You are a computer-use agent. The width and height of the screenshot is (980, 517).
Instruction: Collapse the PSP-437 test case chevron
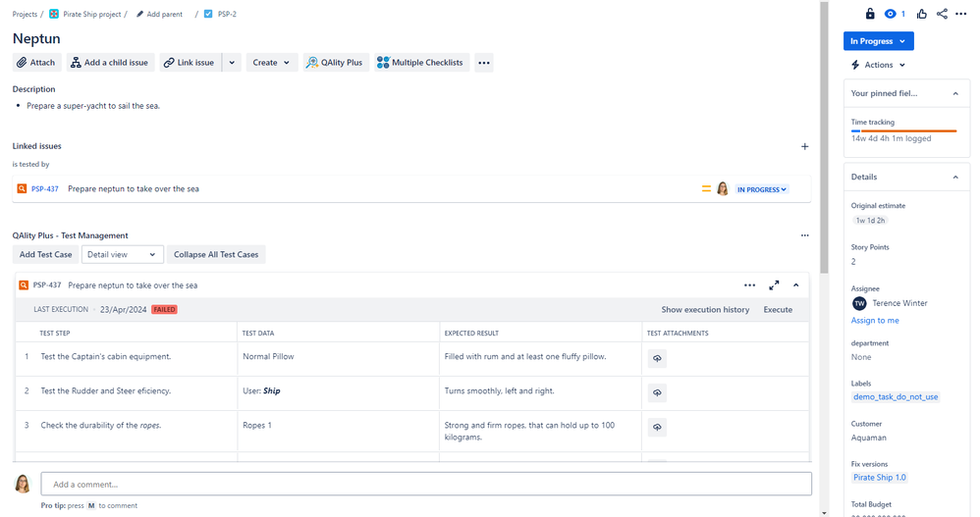pyautogui.click(x=796, y=285)
